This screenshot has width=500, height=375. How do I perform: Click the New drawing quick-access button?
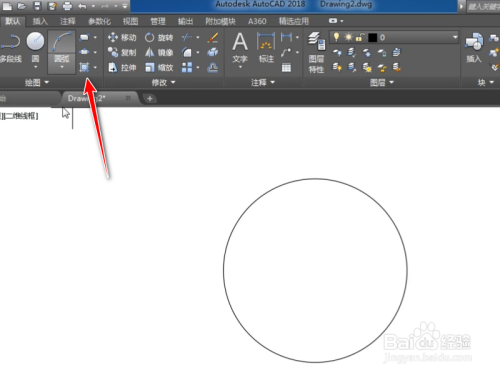(7, 6)
